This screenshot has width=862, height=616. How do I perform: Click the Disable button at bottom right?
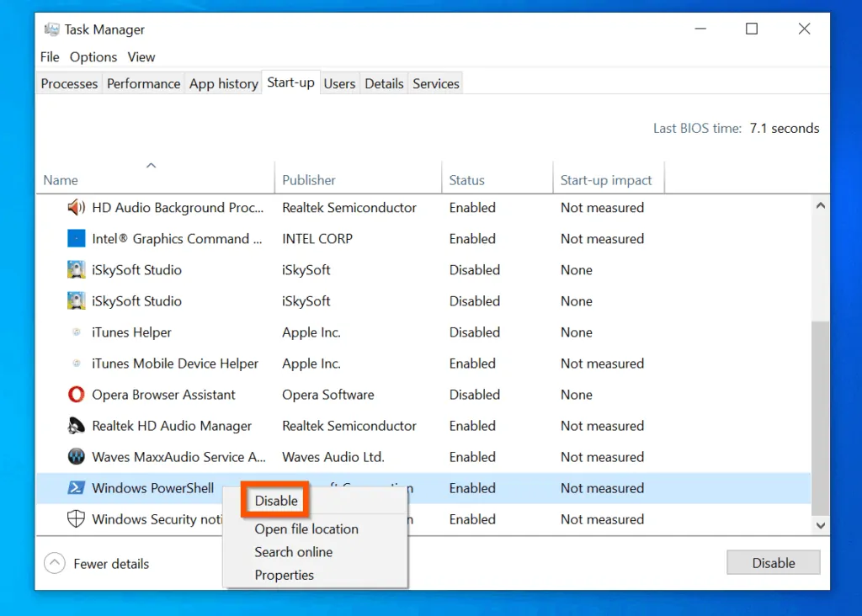tap(773, 563)
